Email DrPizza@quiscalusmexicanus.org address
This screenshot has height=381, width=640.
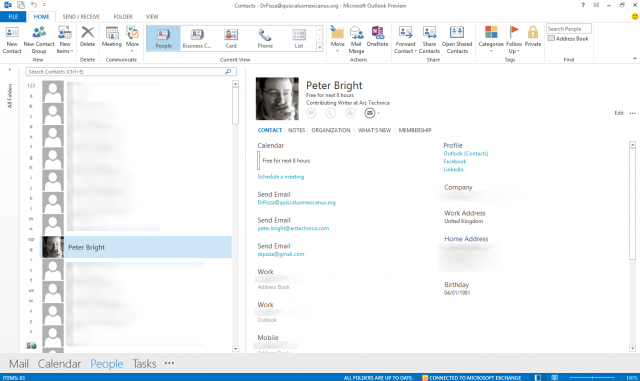click(296, 203)
